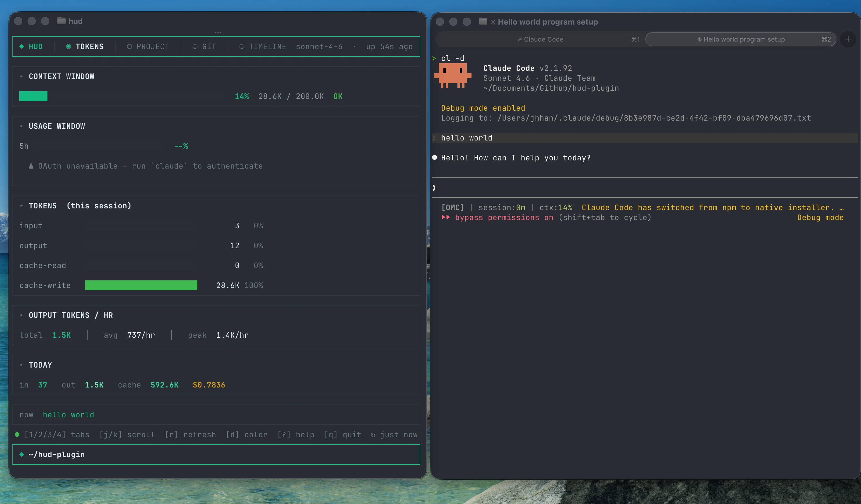Click the green HUD diamond logo
The image size is (861, 504).
click(x=22, y=47)
